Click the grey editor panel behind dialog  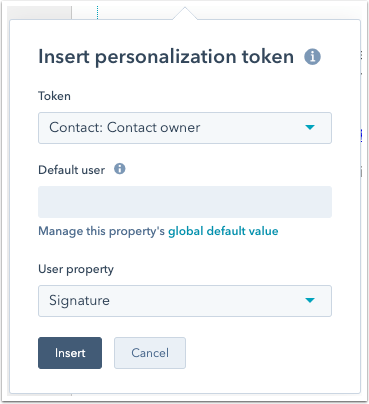(x=39, y=13)
